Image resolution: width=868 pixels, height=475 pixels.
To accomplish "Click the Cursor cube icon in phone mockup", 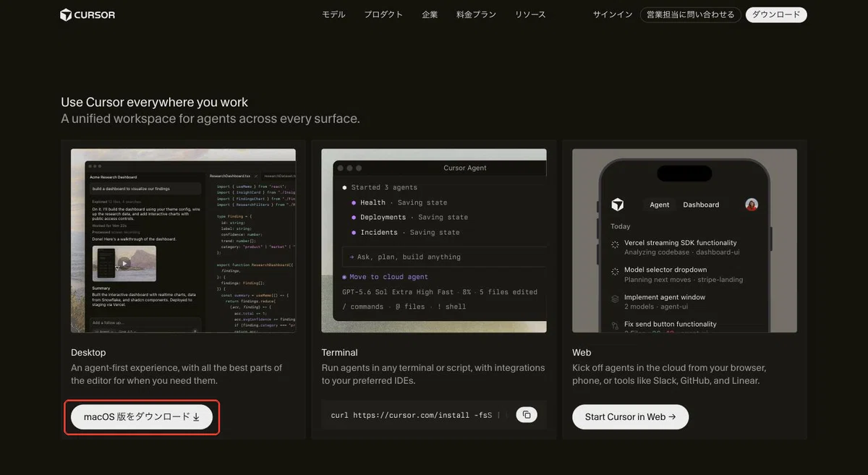I will (617, 205).
